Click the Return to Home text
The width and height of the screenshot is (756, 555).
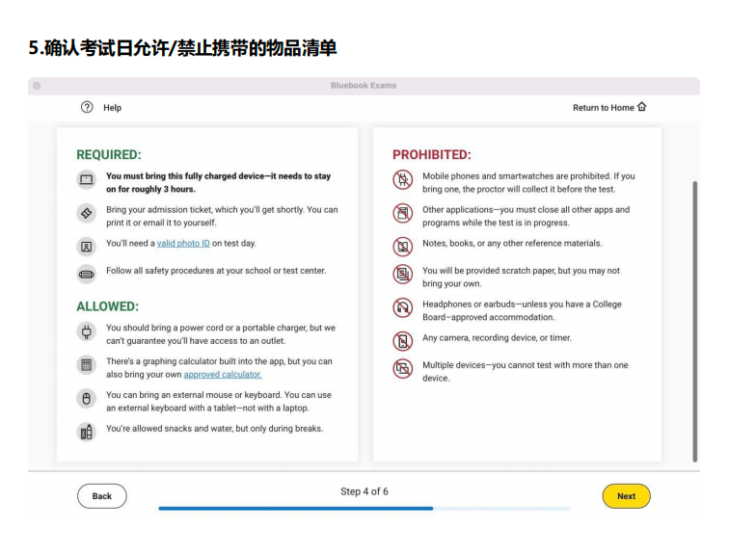(604, 108)
